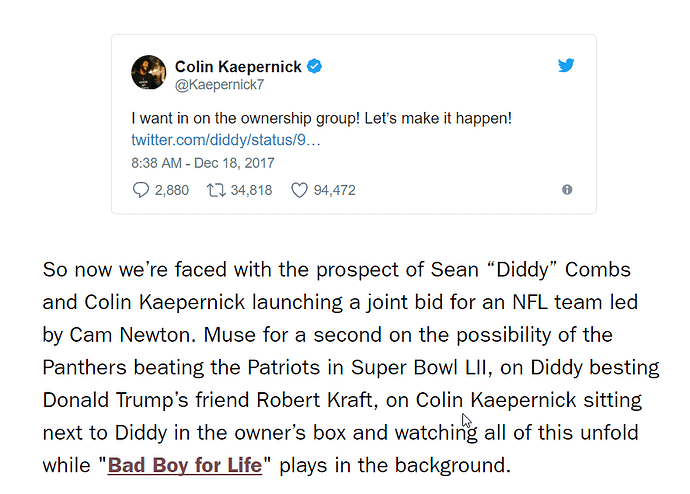Screen dimensions: 690x494
Task: Click the 8:38 AM - Dec 18, 2017 timestamp
Action: coord(202,162)
